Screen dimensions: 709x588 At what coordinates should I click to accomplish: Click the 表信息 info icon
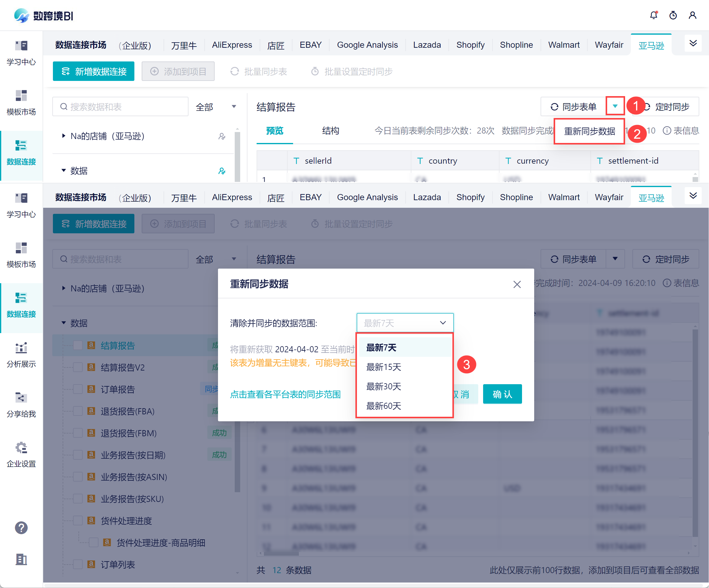click(x=667, y=131)
